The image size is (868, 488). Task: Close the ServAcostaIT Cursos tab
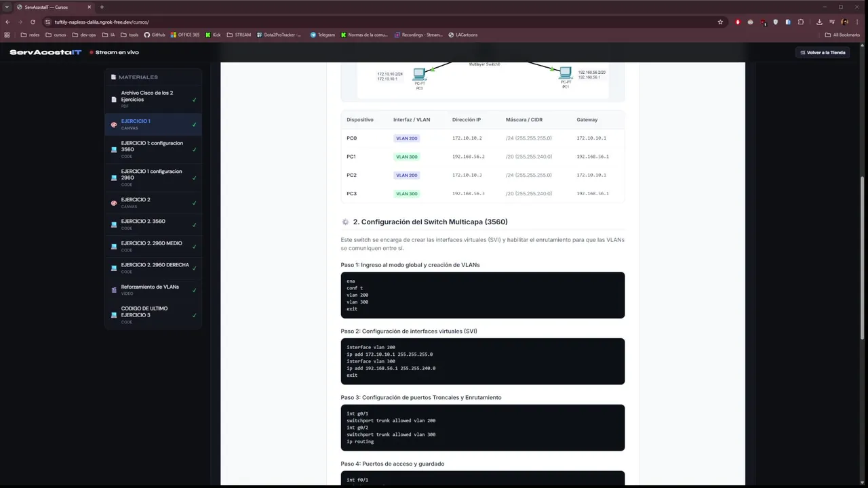pyautogui.click(x=89, y=7)
